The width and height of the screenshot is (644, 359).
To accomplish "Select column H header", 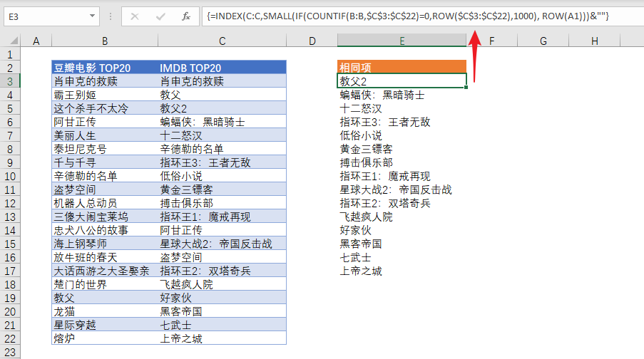I will (595, 41).
